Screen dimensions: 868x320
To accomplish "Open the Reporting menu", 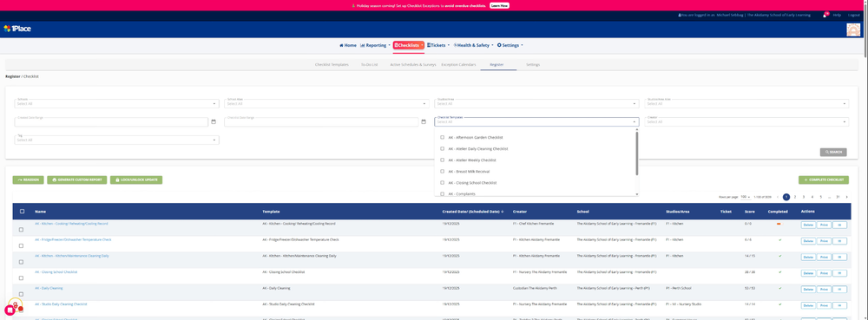I will point(375,45).
